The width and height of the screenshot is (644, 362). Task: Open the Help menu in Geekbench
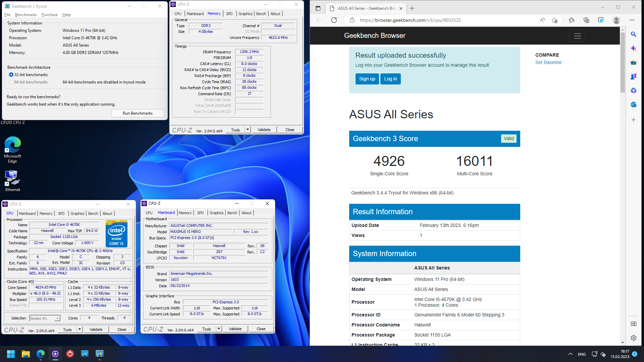pos(66,15)
